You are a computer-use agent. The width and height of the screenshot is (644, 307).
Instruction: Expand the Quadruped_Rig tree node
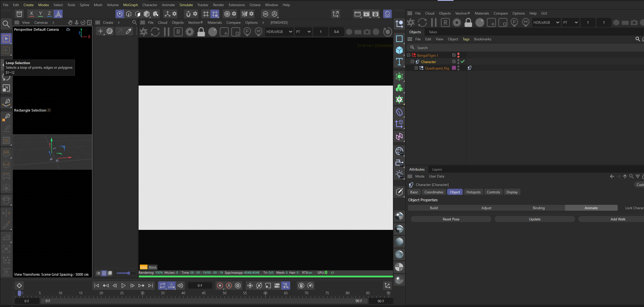416,68
